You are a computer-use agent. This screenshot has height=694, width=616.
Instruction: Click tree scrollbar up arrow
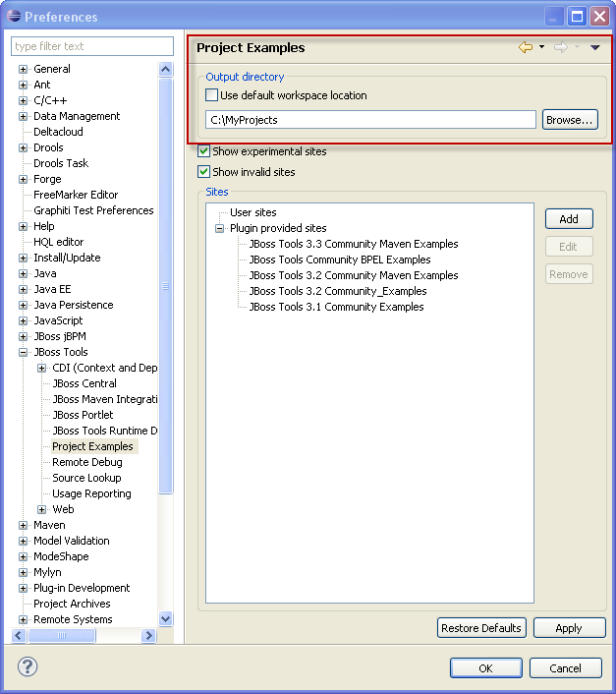pos(165,69)
